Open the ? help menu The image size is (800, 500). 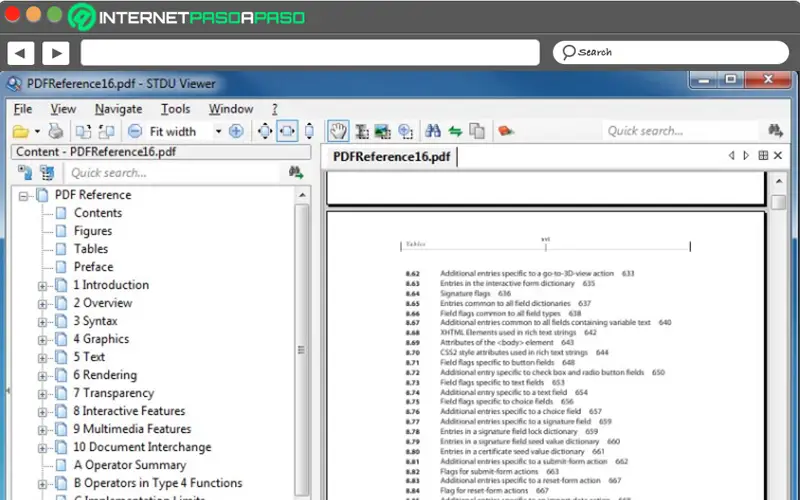(274, 109)
